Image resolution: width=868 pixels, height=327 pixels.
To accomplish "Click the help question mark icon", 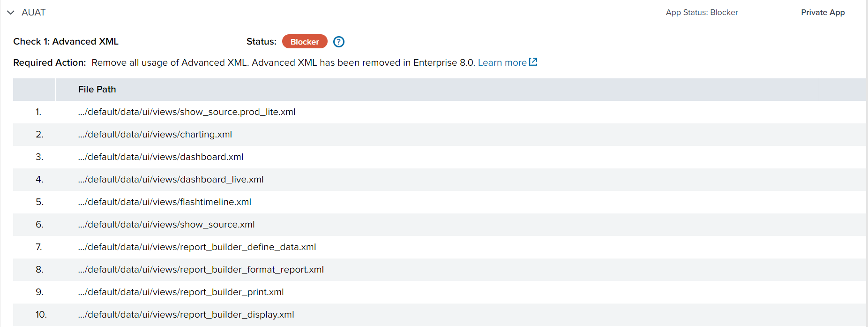I will coord(339,42).
